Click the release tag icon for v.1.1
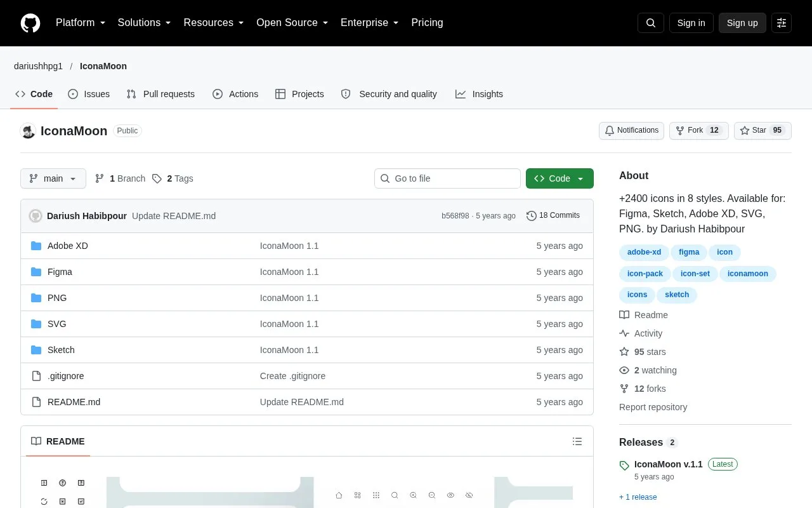812x508 pixels. click(624, 465)
